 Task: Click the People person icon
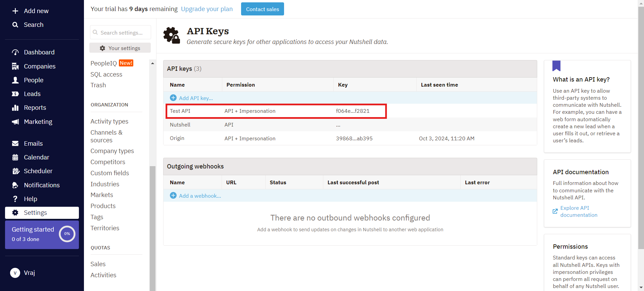pyautogui.click(x=15, y=80)
